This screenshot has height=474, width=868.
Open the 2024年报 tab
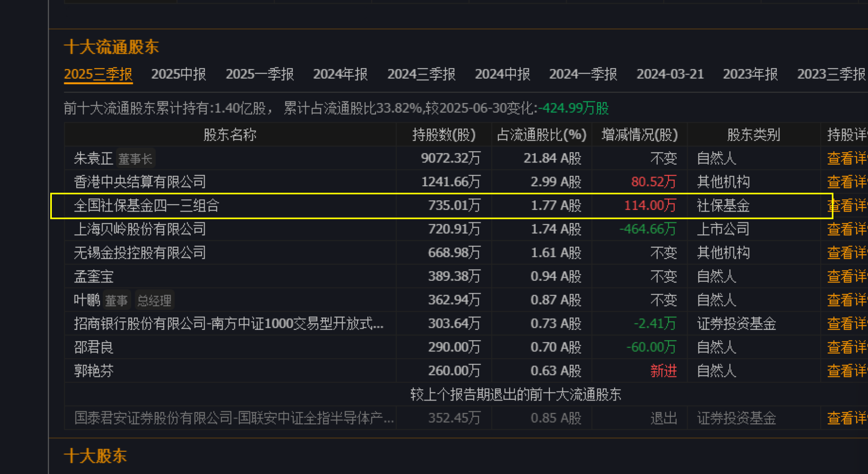(340, 74)
